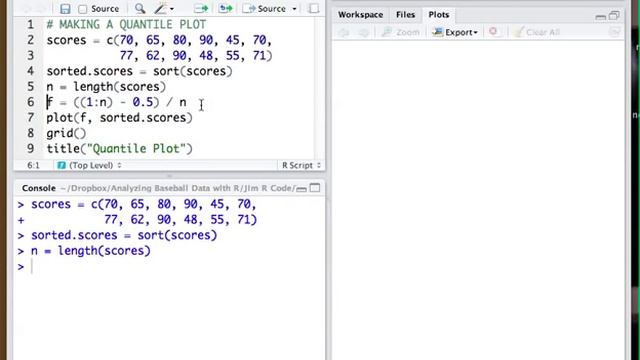Open the R Script file type menu
This screenshot has width=640, height=360.
click(x=301, y=165)
